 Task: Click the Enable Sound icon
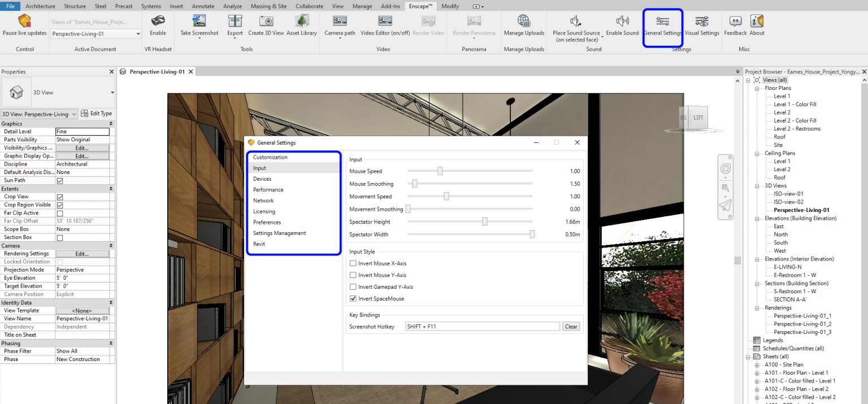pos(622,21)
